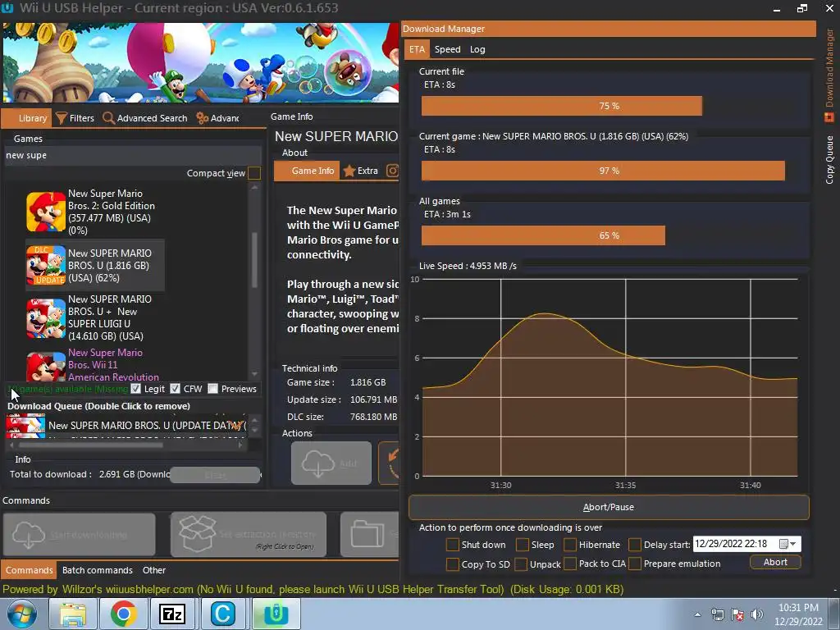Select New Super Mario Bros. Wii 11 icon
Image resolution: width=840 pixels, height=630 pixels.
[x=46, y=366]
